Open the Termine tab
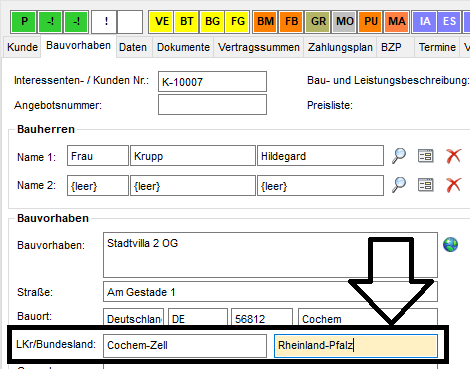The height and width of the screenshot is (369, 470). (437, 47)
